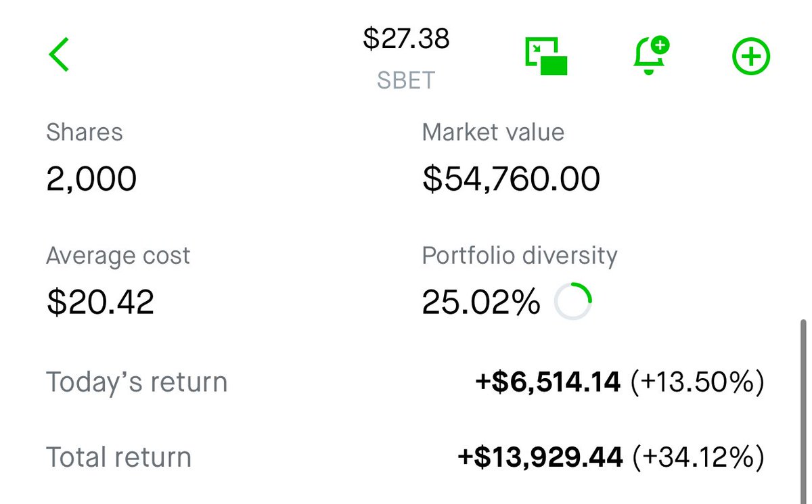
Task: Tap the $54,760.00 market value
Action: (x=512, y=179)
